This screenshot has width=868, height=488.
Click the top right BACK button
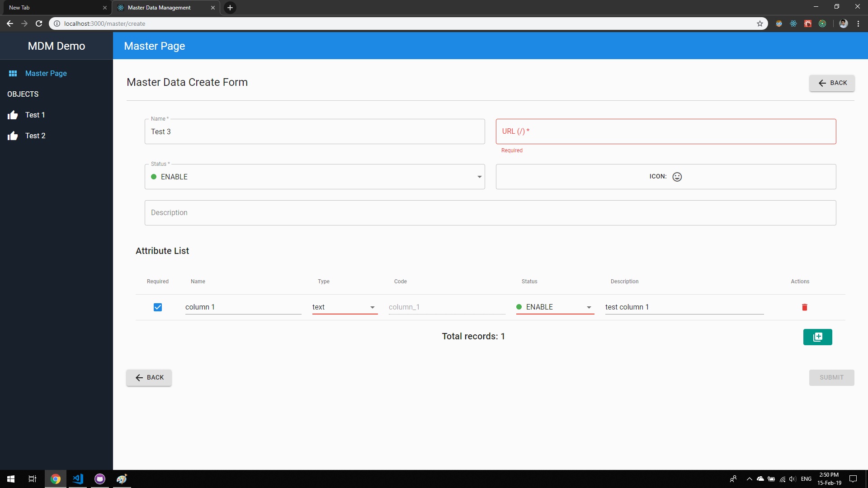[x=831, y=83]
